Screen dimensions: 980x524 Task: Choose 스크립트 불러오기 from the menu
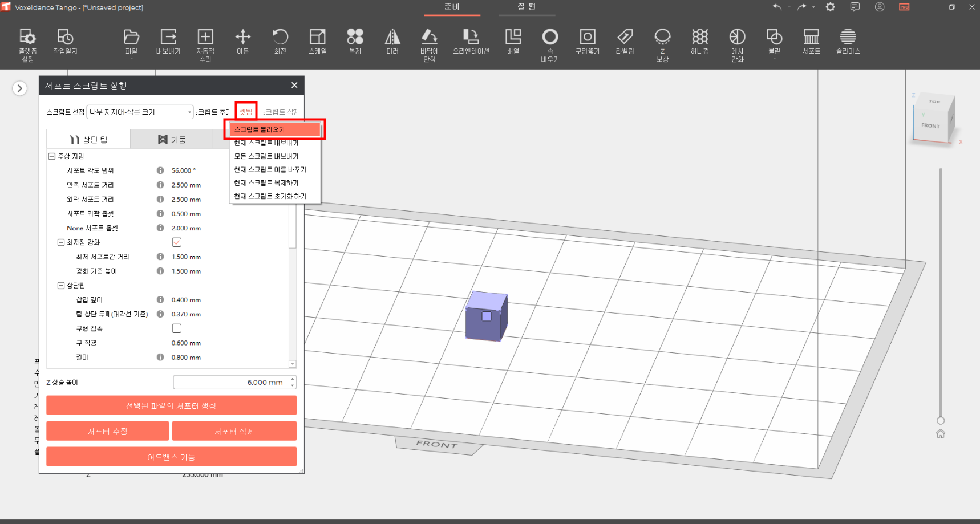click(x=275, y=129)
